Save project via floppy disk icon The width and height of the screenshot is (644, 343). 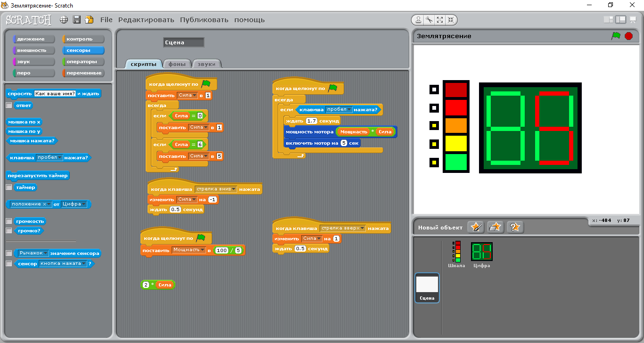(76, 20)
